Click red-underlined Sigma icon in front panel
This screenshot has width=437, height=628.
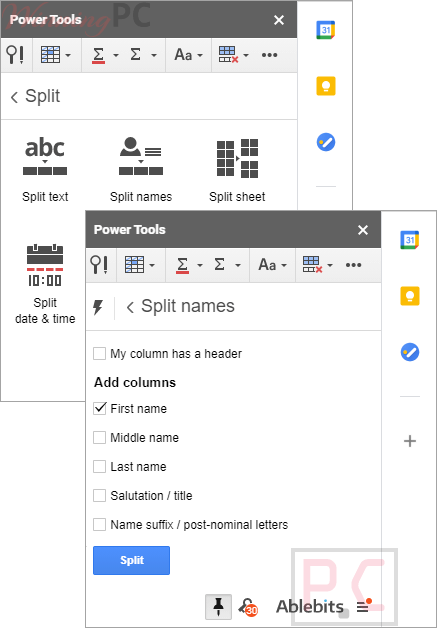pos(183,265)
